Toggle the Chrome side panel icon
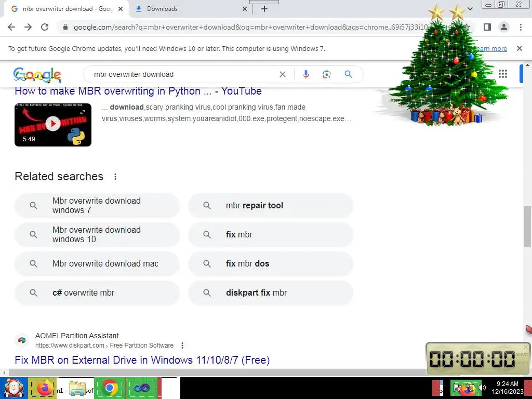The width and height of the screenshot is (532, 399). coord(487,27)
